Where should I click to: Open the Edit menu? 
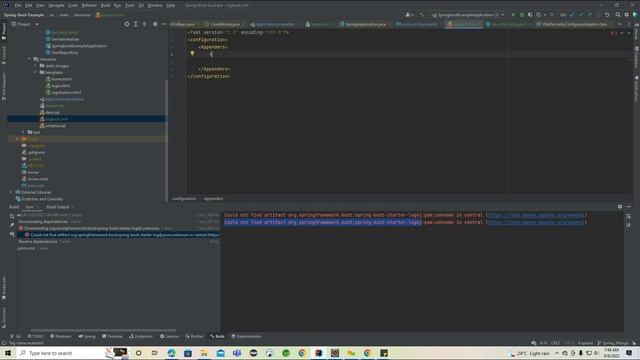coord(29,5)
